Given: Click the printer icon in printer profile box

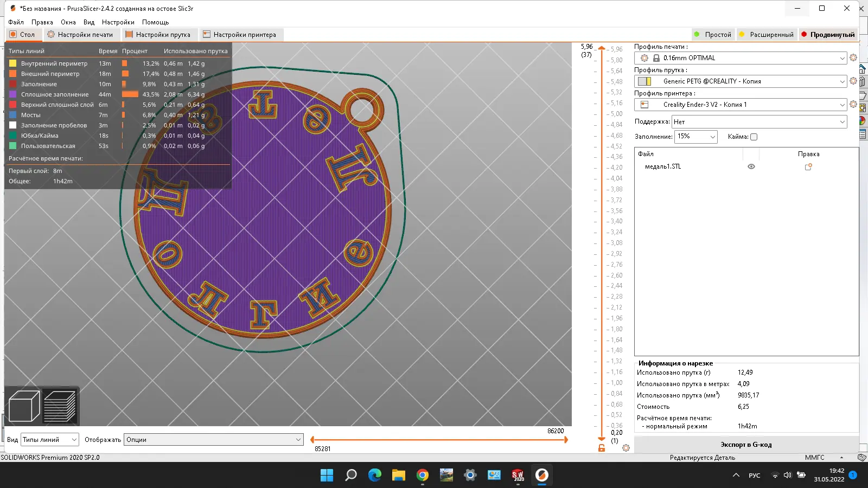Looking at the screenshot, I should pyautogui.click(x=645, y=105).
